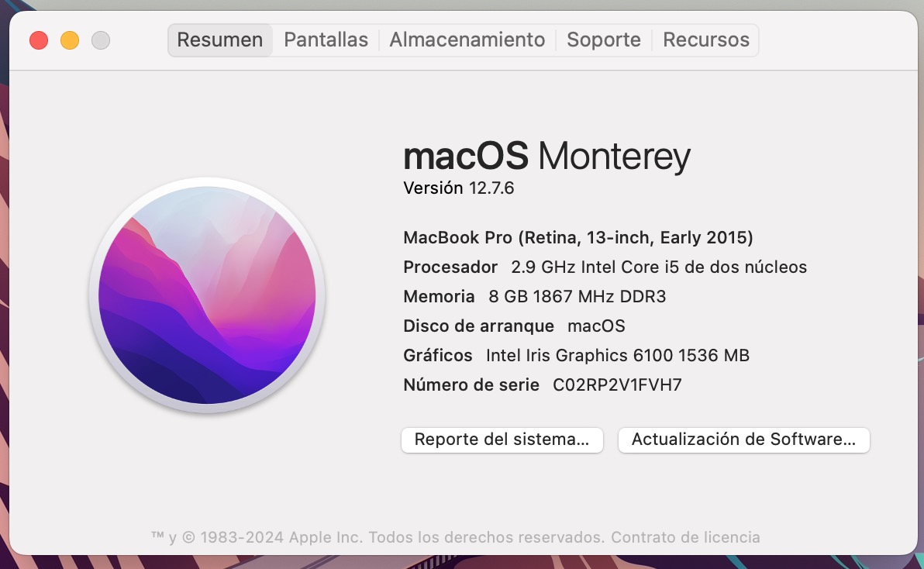This screenshot has height=569, width=924.
Task: Click the Procesador 2.9 GHz line
Action: (x=605, y=267)
